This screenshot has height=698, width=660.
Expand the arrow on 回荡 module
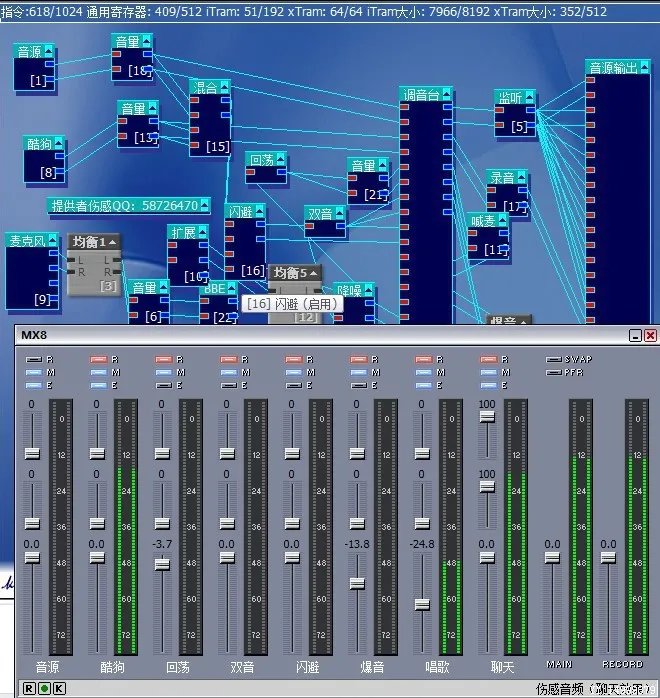tap(281, 159)
